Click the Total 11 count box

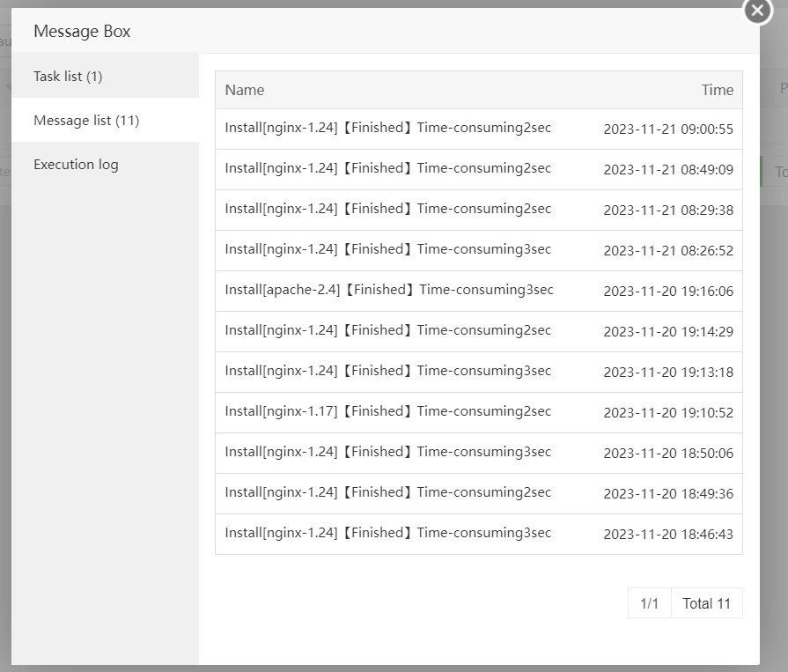point(707,603)
